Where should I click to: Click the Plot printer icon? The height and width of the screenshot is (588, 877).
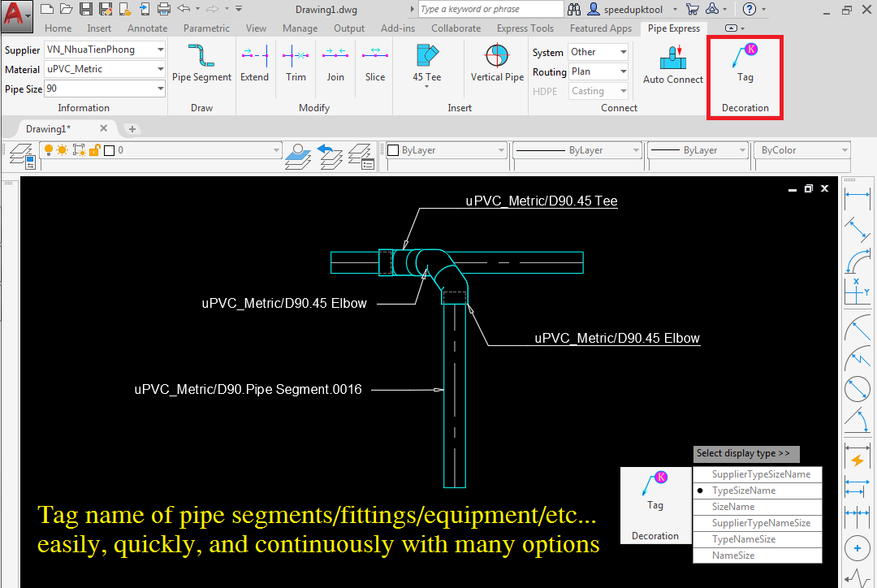pyautogui.click(x=163, y=8)
